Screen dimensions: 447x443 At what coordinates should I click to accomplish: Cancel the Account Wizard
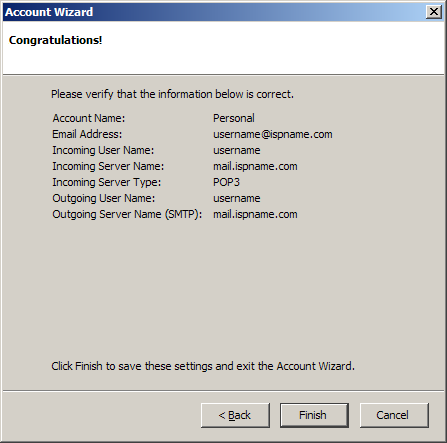(394, 415)
